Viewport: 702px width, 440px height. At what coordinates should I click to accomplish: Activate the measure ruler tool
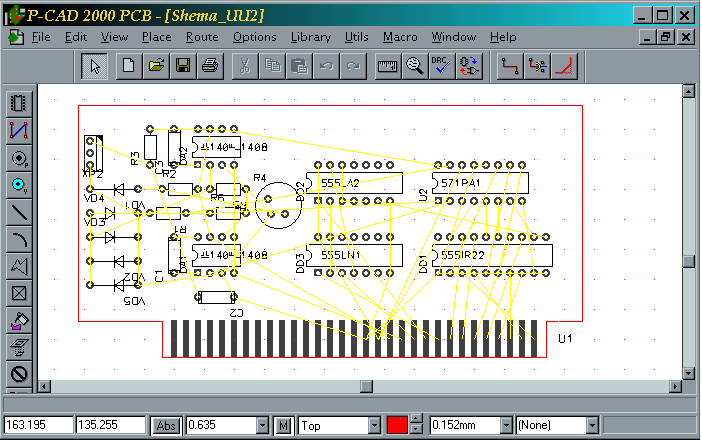click(388, 66)
